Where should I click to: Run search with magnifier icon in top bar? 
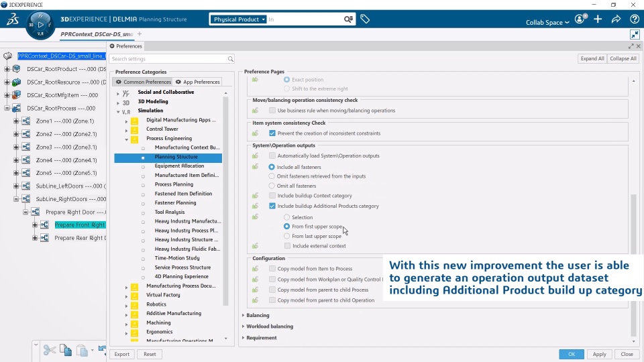click(x=348, y=19)
